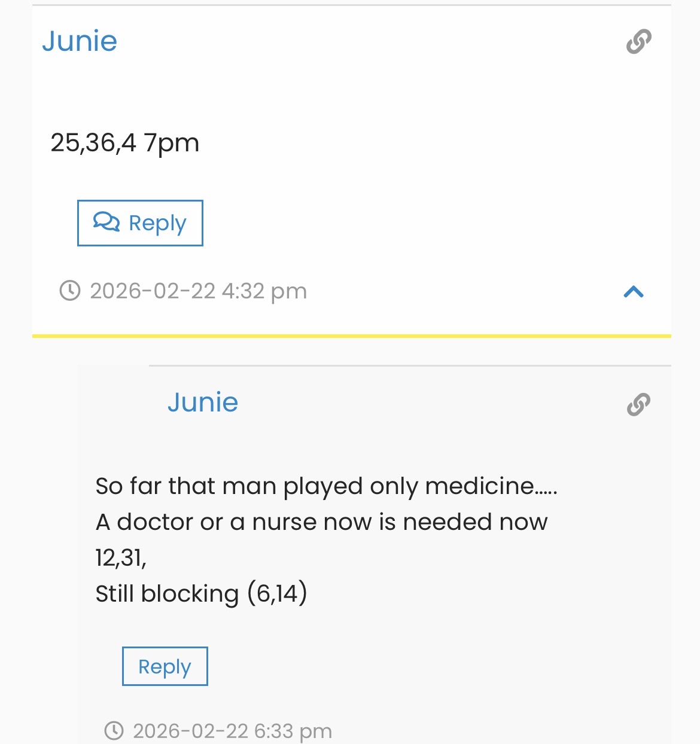
Task: Click the 2026-02-22 6:33 pm timestamp
Action: [232, 731]
